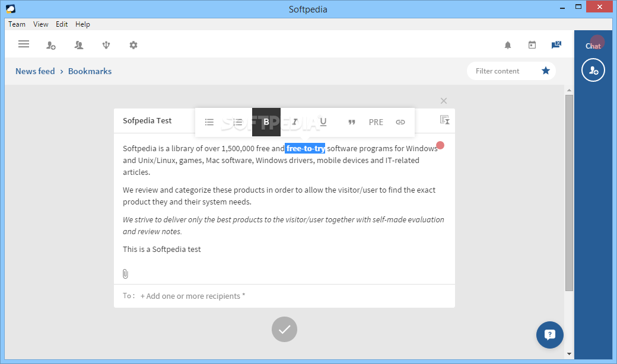The width and height of the screenshot is (617, 364).
Task: Open the calendar icon
Action: click(532, 45)
